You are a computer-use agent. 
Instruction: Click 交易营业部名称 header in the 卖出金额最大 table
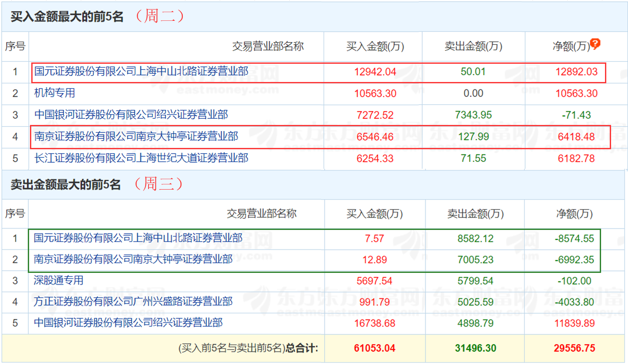tap(261, 213)
